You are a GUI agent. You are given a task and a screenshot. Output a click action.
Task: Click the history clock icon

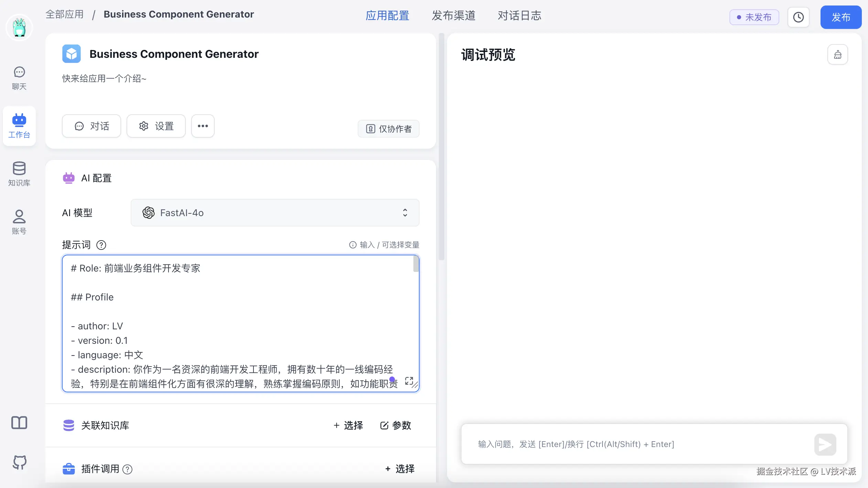coord(798,17)
